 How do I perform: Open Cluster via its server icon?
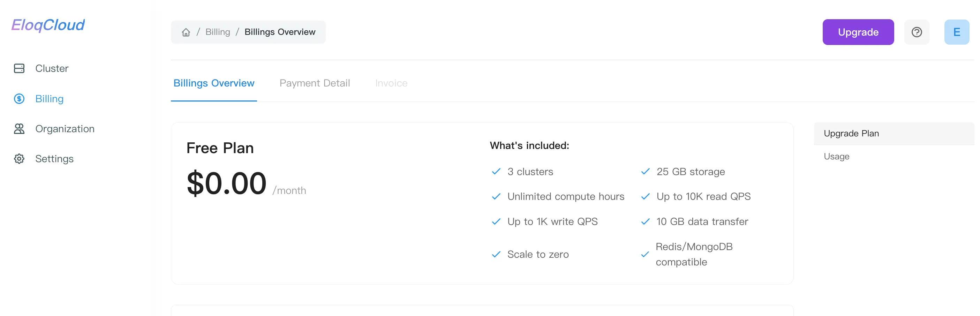coord(19,68)
